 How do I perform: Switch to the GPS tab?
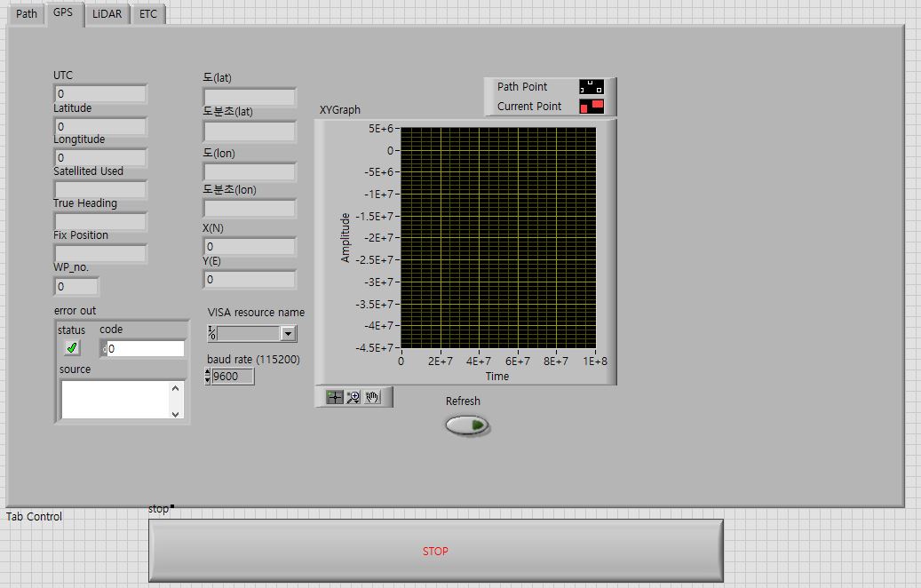63,12
